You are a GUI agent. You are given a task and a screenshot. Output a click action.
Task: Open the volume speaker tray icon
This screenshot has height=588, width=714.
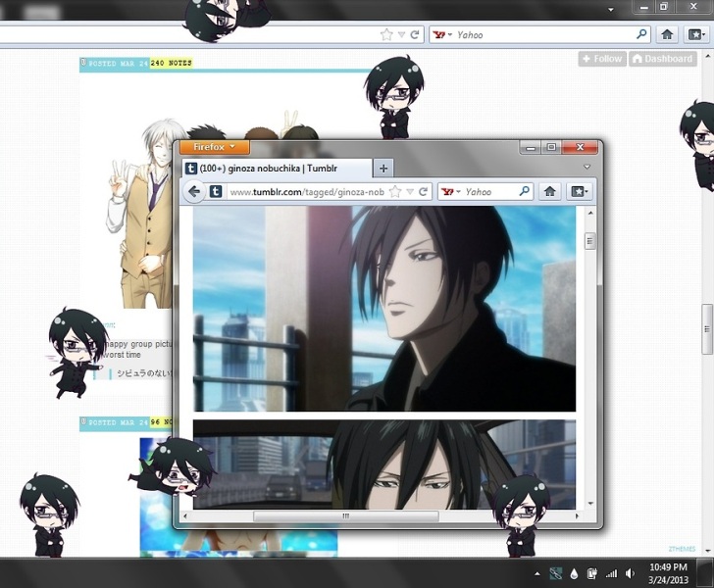coord(630,574)
